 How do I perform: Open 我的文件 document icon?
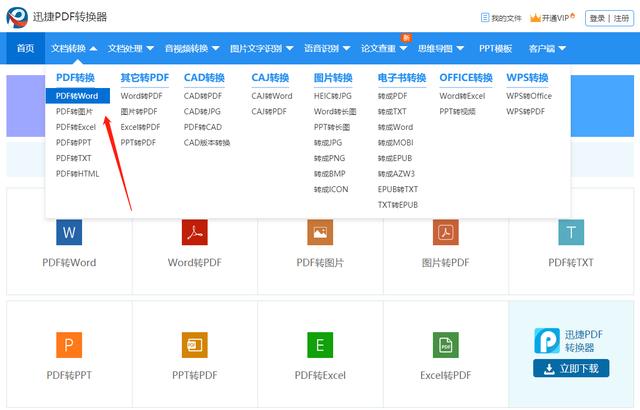point(484,18)
